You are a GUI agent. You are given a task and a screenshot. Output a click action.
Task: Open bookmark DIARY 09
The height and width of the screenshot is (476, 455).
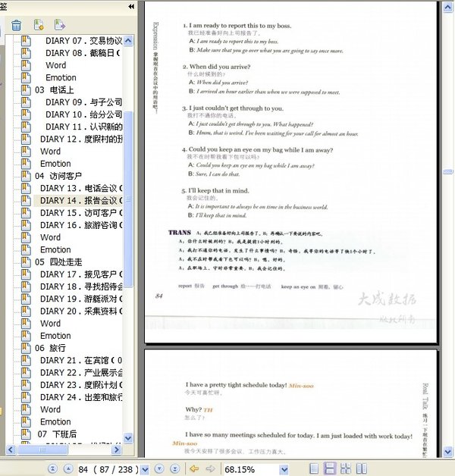(83, 102)
